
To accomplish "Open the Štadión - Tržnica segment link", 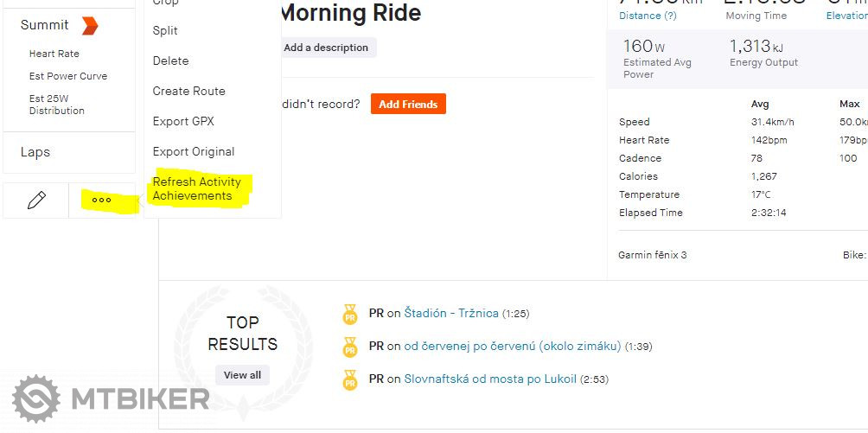I will (451, 314).
